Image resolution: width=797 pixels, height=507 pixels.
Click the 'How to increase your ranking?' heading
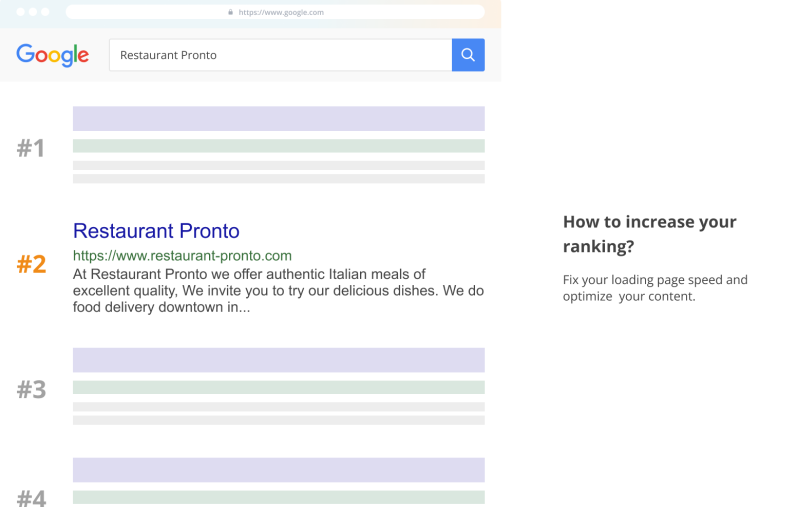649,234
